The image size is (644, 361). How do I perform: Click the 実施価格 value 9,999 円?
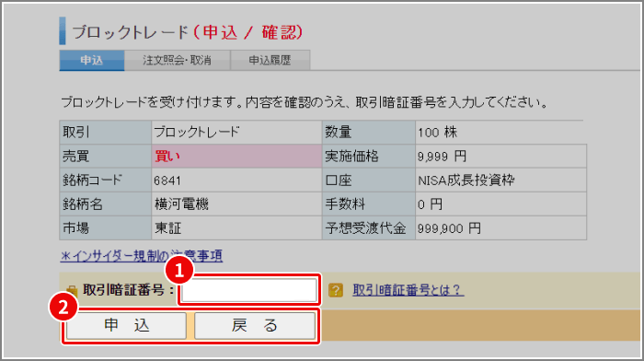pyautogui.click(x=442, y=157)
